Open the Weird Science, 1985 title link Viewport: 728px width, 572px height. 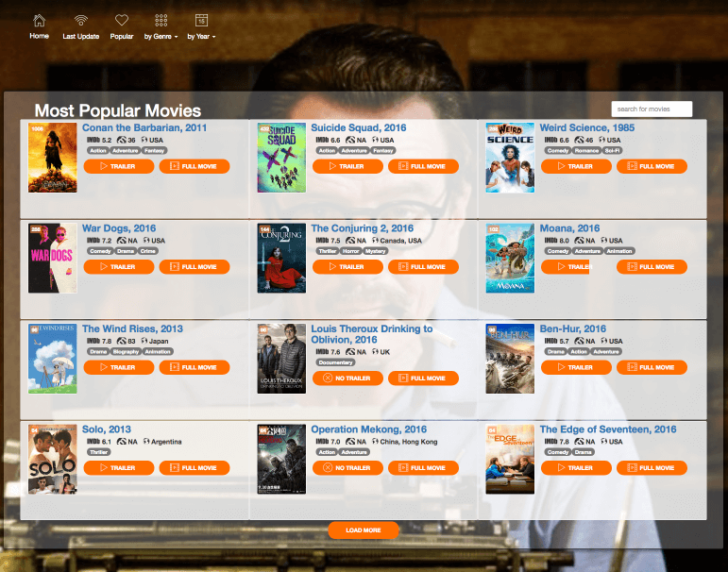[x=587, y=127]
